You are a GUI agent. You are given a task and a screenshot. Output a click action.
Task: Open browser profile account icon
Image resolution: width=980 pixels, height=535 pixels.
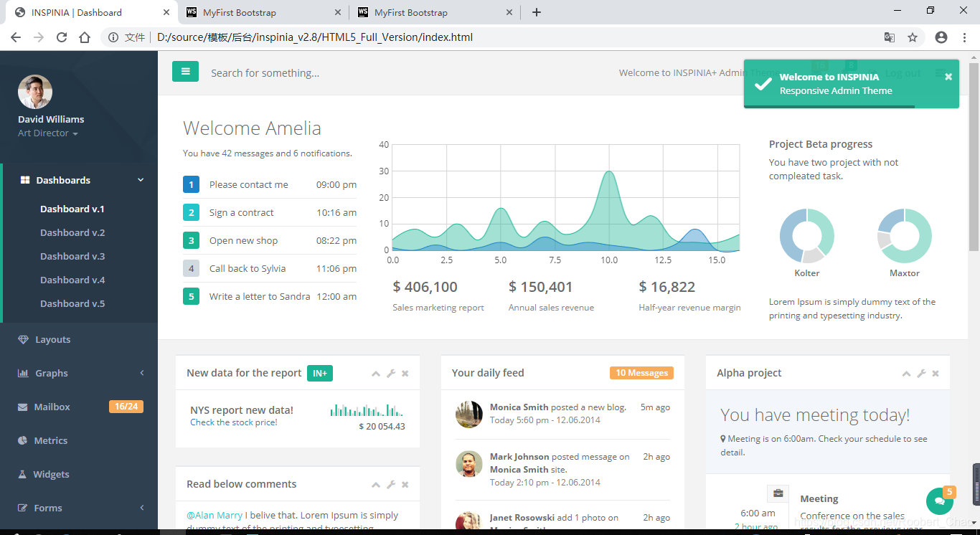941,37
